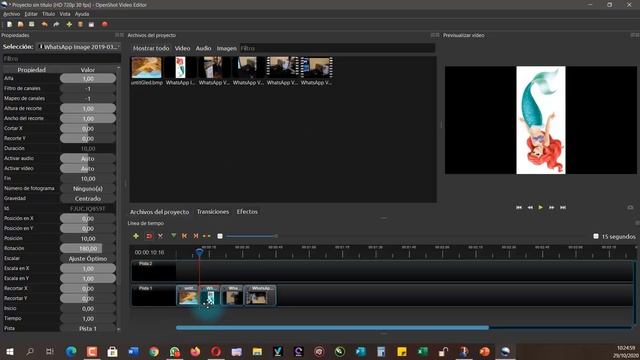Click the red Export Video button
Viewport: 640px width, 360px height.
coord(104,24)
